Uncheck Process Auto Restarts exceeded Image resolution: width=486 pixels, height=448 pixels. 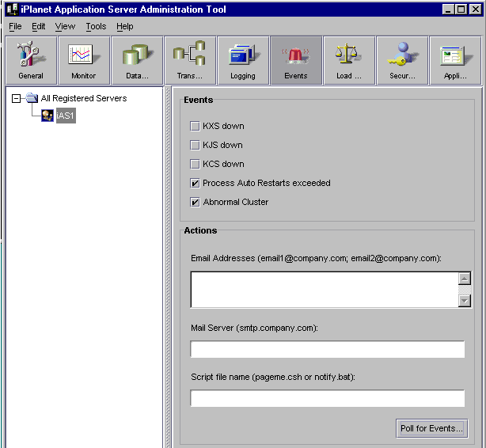click(195, 183)
